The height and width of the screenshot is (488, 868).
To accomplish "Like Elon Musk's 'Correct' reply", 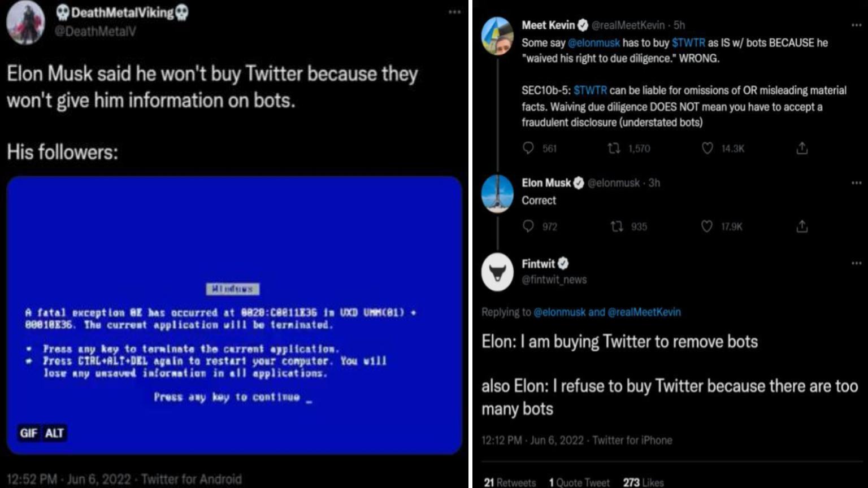I will 706,226.
